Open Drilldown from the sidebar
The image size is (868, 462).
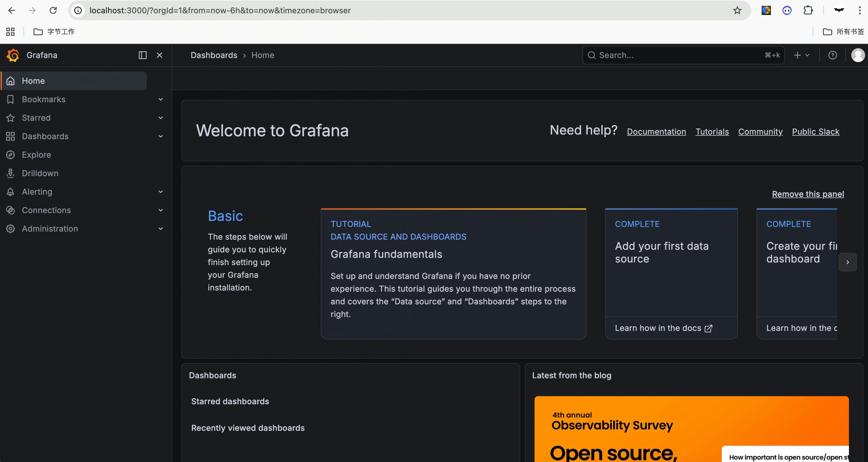point(40,173)
